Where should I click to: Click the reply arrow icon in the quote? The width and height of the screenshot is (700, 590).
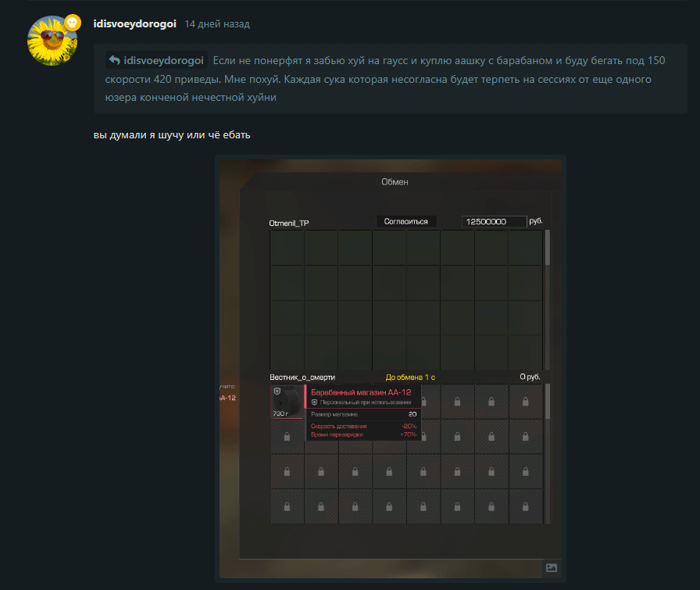point(114,60)
